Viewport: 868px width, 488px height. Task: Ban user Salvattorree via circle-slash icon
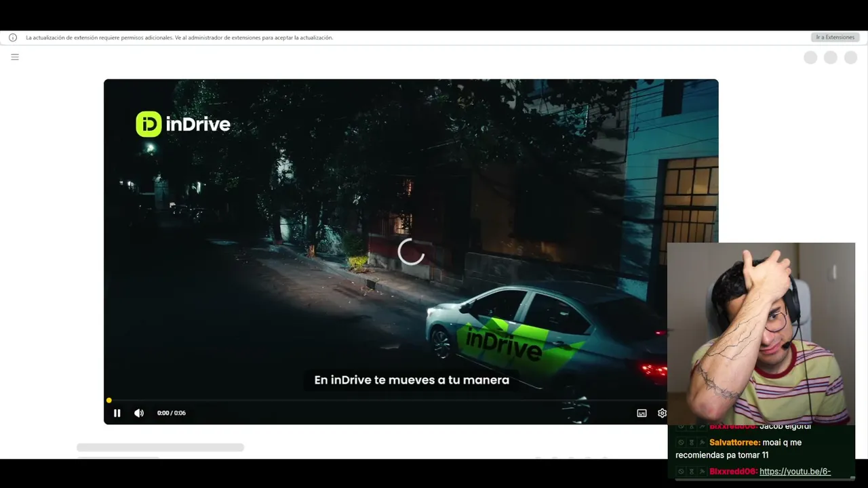coord(681,443)
